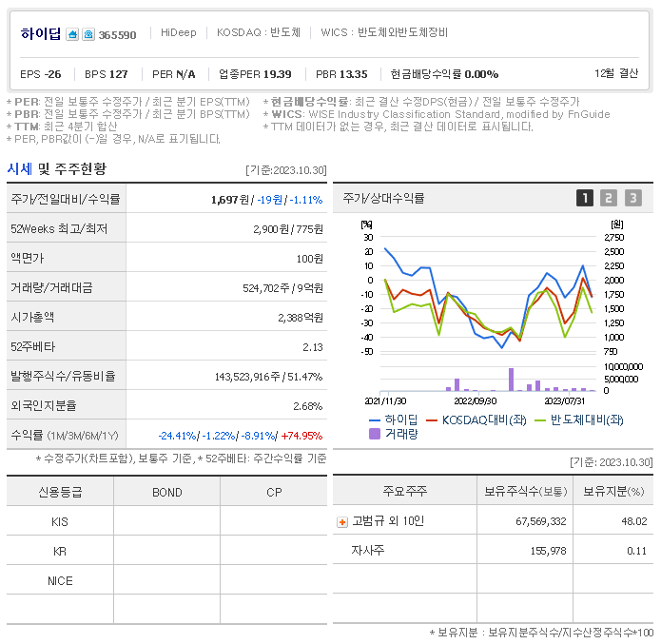Click the CP column header
Viewport: 661px width, 644px height.
(x=274, y=492)
